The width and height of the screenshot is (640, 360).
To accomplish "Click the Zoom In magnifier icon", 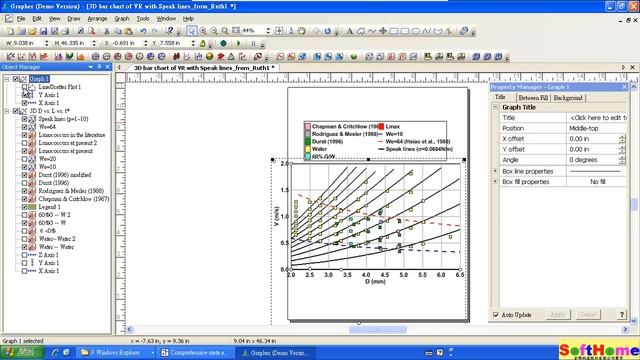I will coord(203,31).
